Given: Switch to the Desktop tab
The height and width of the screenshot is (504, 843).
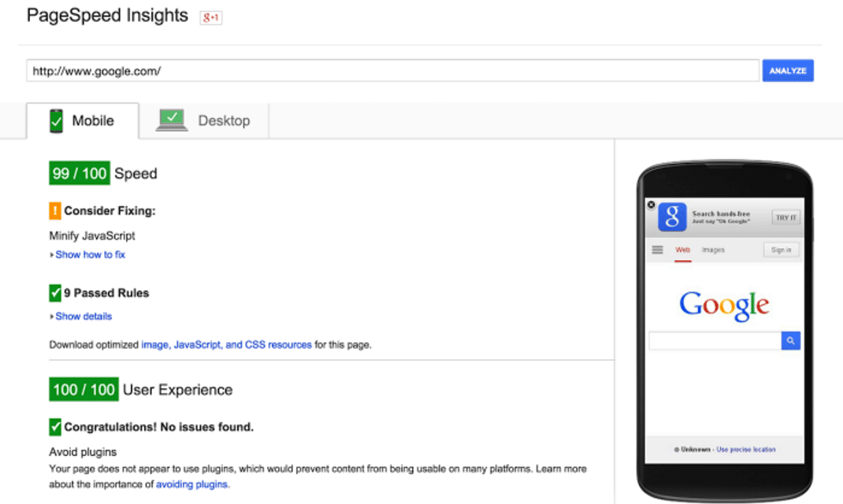Looking at the screenshot, I should [224, 121].
